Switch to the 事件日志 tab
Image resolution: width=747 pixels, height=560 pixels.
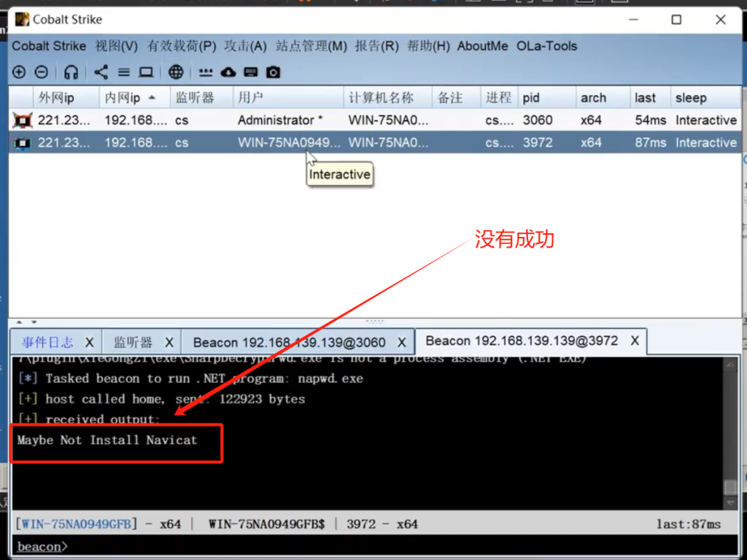point(47,343)
